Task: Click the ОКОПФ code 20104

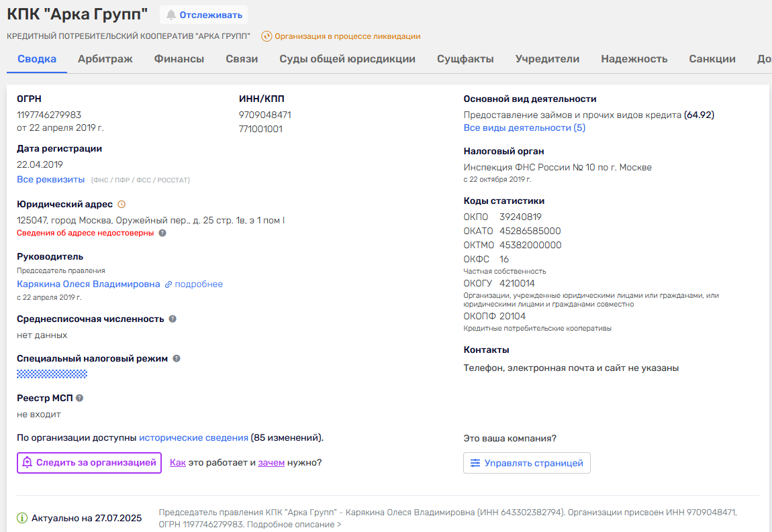Action: pos(512,316)
